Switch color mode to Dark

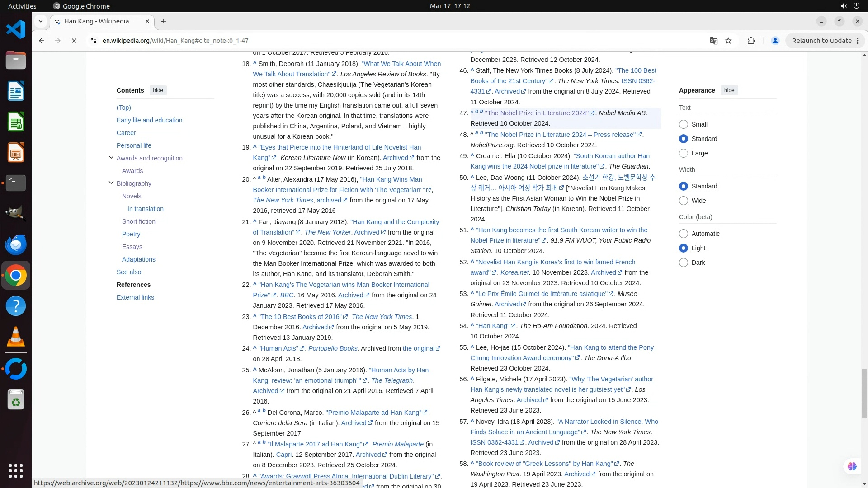click(684, 263)
